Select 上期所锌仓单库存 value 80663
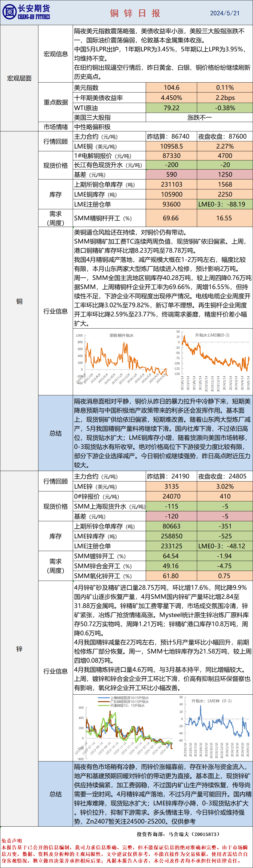 pos(171,526)
